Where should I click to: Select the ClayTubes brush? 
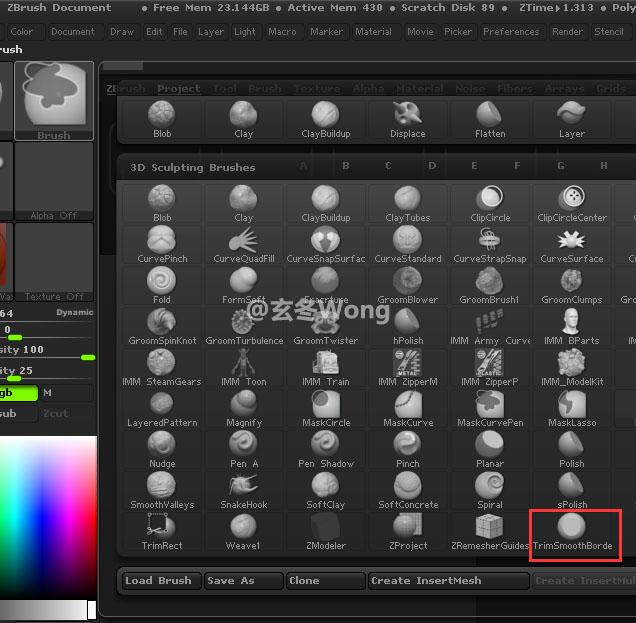click(x=408, y=204)
